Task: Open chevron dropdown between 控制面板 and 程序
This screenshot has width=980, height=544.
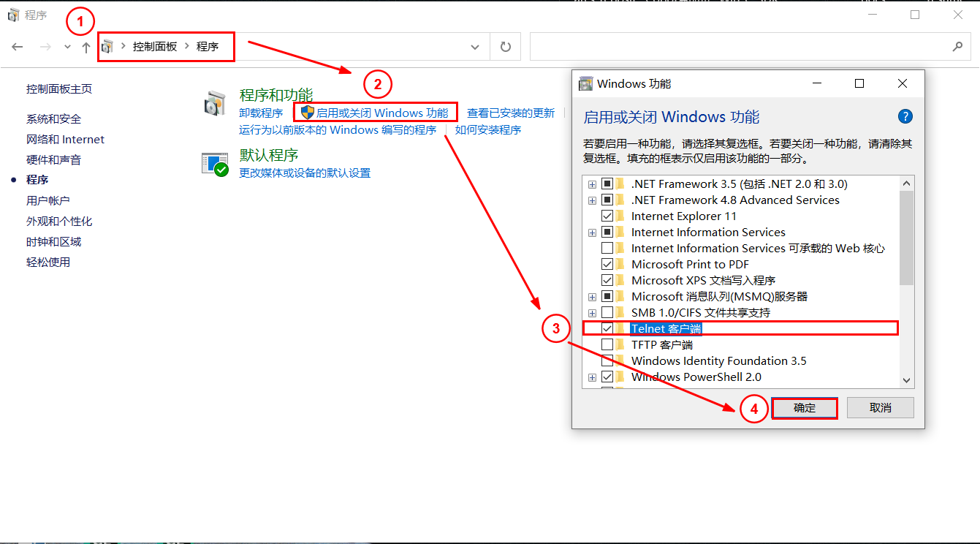Action: tap(188, 47)
